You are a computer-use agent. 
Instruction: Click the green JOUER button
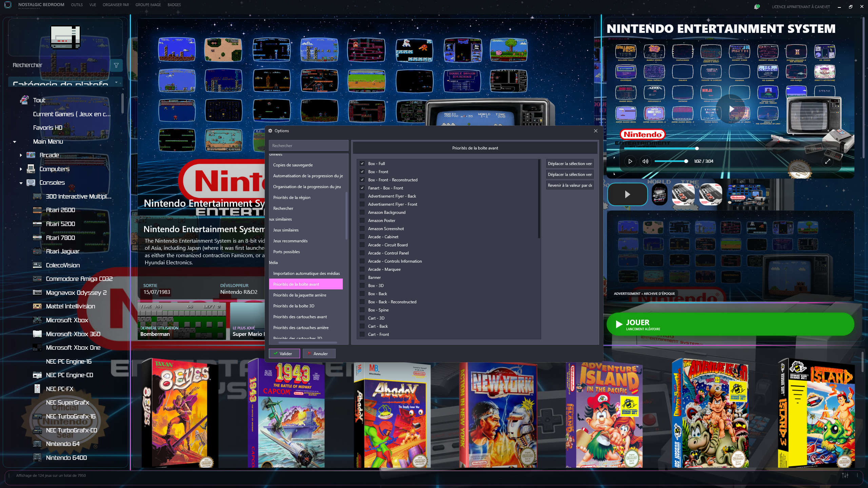click(x=730, y=324)
